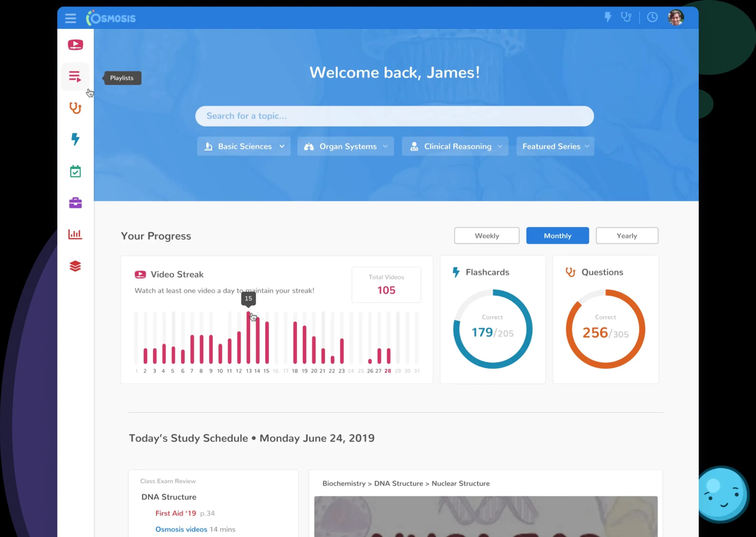The width and height of the screenshot is (756, 537).
Task: Open the Questions stethoscope icon in the sidebar
Action: point(75,108)
